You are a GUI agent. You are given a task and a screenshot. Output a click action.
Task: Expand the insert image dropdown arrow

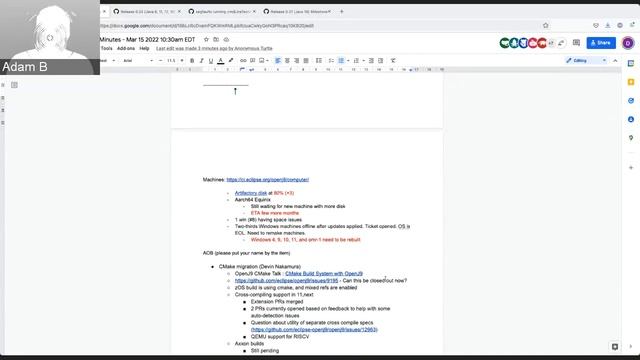[x=267, y=60]
